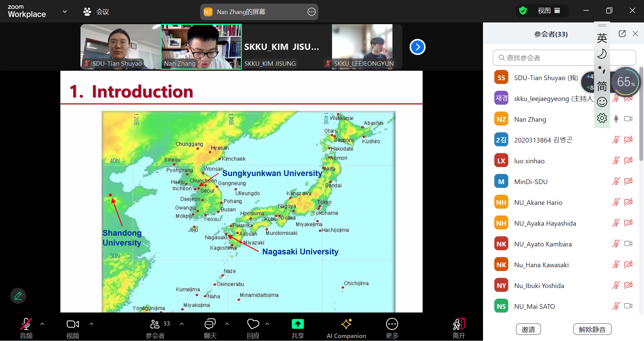This screenshot has width=644, height=341.
Task: Open the View layout menu
Action: coord(549,11)
